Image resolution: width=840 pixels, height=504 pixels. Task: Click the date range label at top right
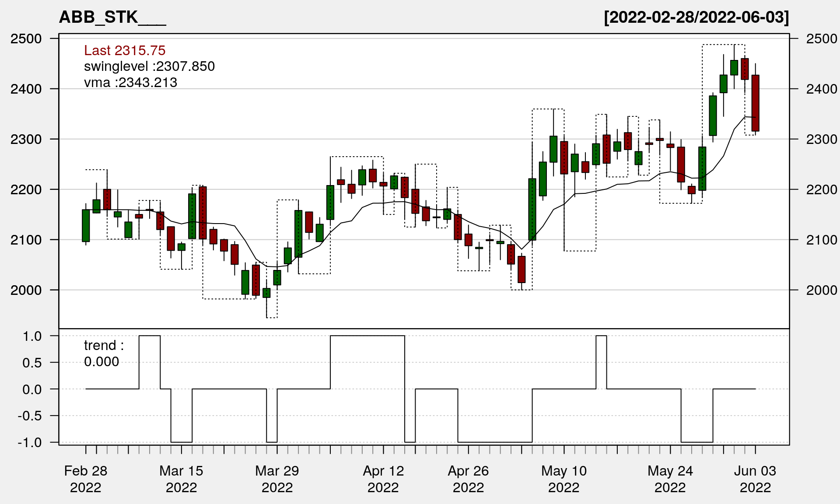coord(696,17)
